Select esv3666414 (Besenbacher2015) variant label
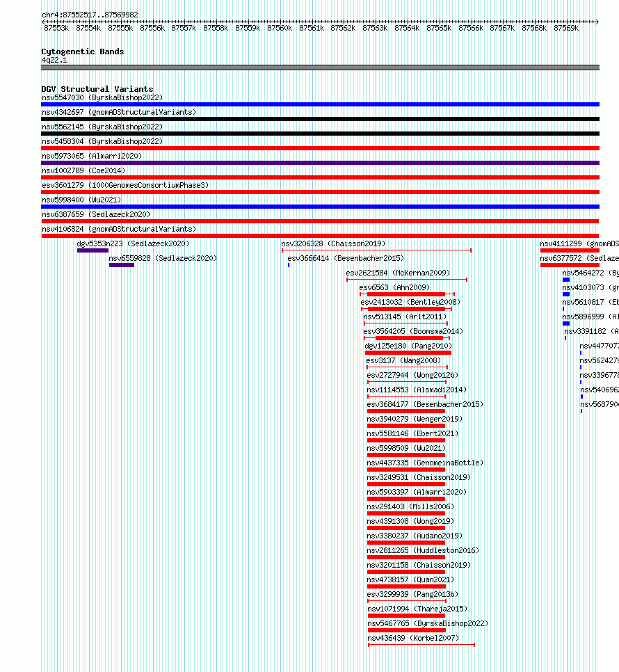 click(346, 258)
